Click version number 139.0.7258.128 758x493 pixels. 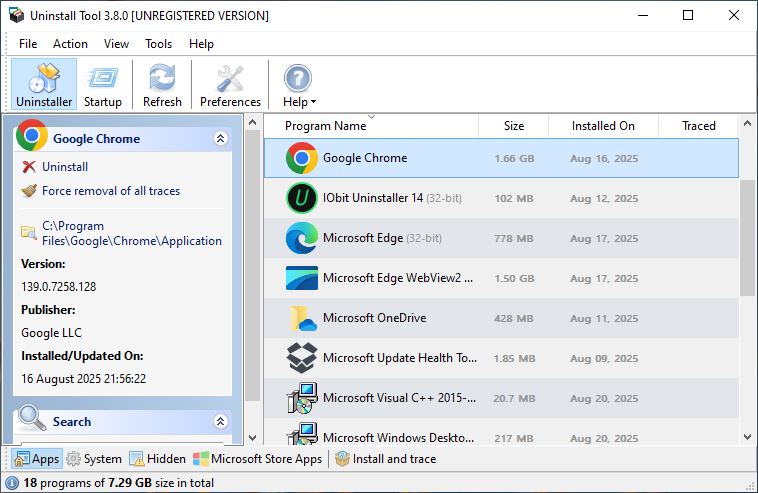click(x=58, y=287)
